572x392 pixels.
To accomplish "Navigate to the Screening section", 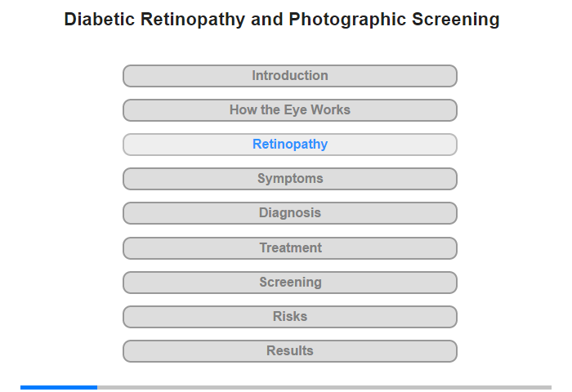I will coord(290,283).
